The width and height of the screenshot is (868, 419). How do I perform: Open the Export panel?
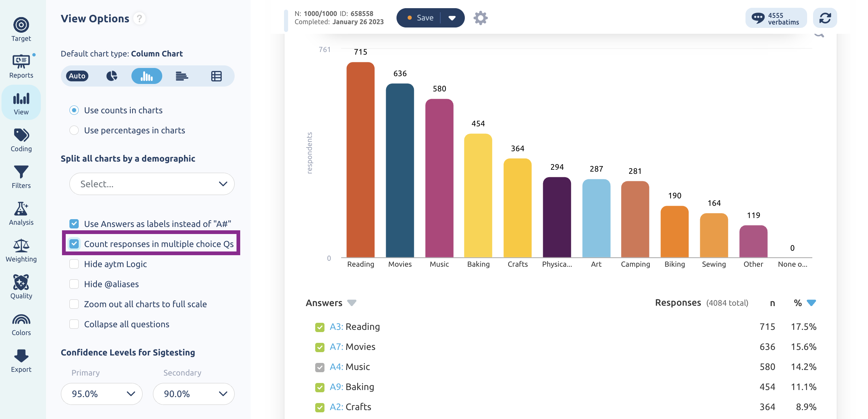point(21,360)
